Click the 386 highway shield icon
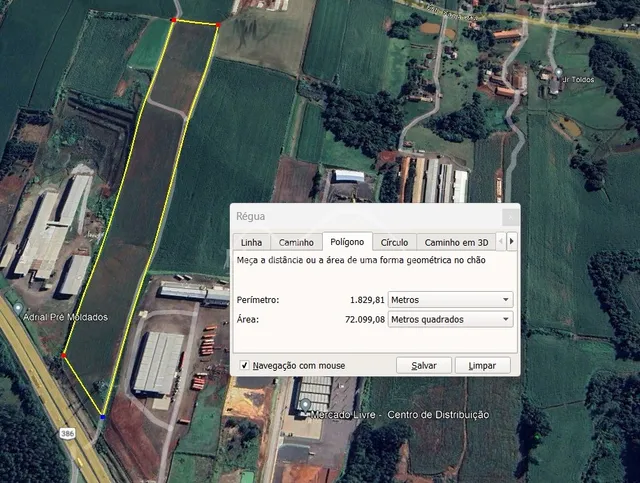The width and height of the screenshot is (640, 483). tap(67, 433)
